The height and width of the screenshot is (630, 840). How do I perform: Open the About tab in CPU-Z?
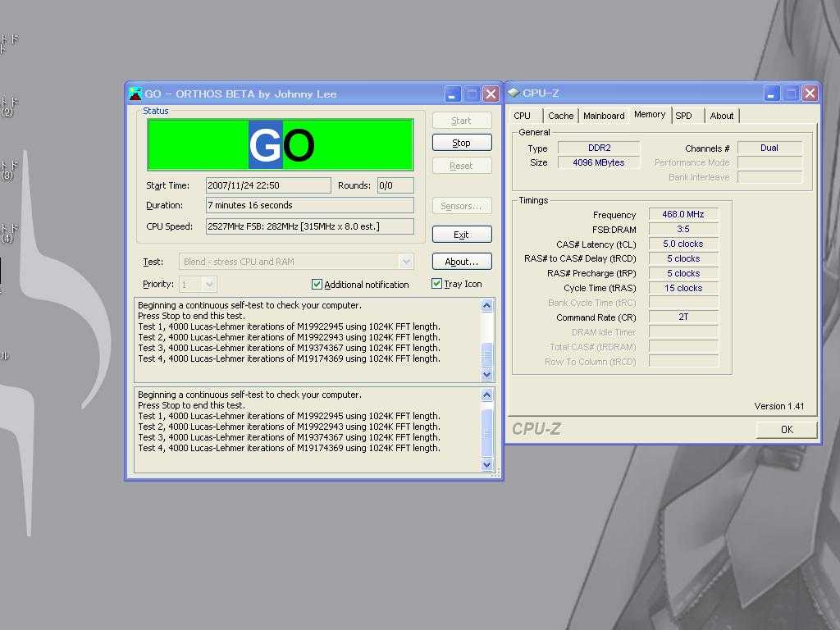(x=722, y=116)
